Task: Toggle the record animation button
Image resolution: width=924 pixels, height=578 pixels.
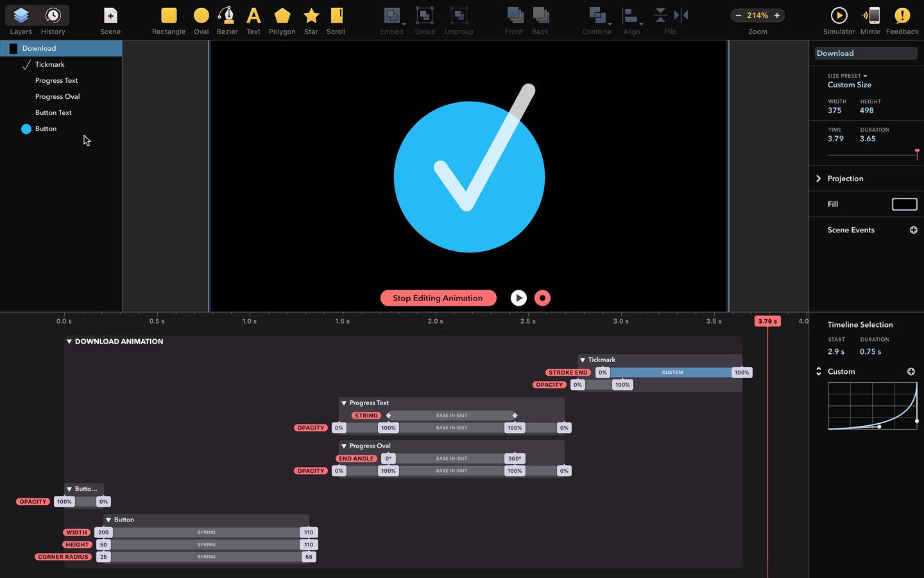Action: (x=542, y=298)
